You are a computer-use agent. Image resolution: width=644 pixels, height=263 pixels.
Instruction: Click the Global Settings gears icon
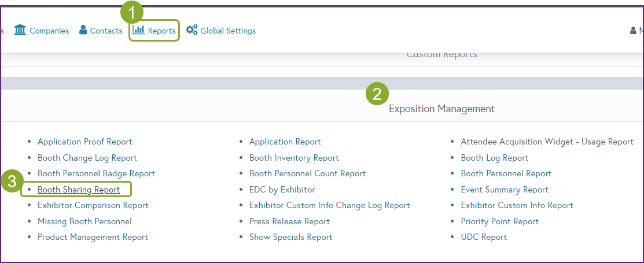tap(192, 30)
